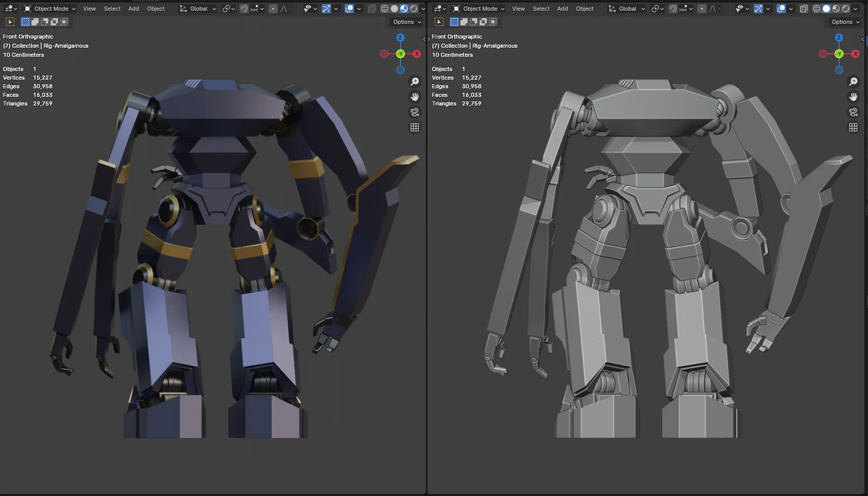Open the Global transform orientation dropdown
868x496 pixels.
pyautogui.click(x=199, y=9)
